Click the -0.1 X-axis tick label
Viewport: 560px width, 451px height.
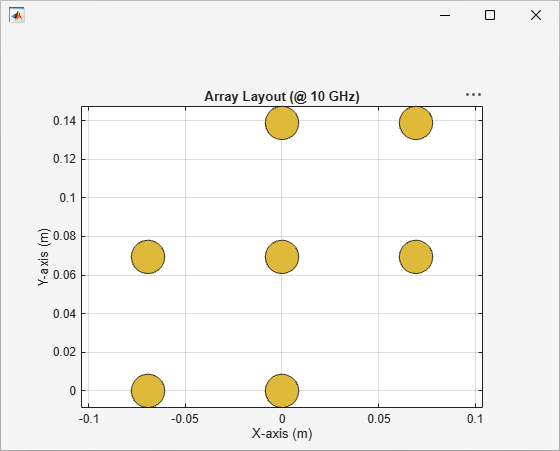click(x=89, y=418)
